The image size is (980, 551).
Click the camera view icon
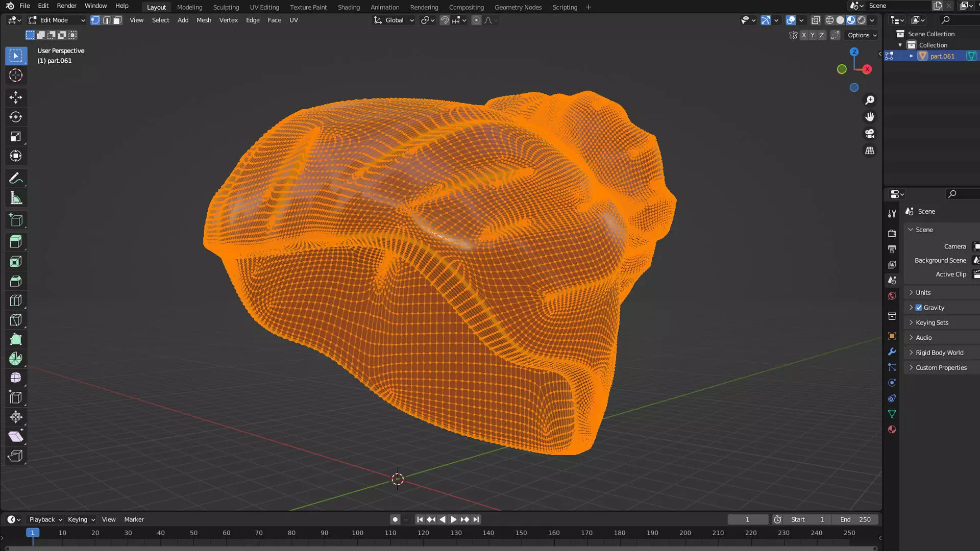tap(870, 134)
